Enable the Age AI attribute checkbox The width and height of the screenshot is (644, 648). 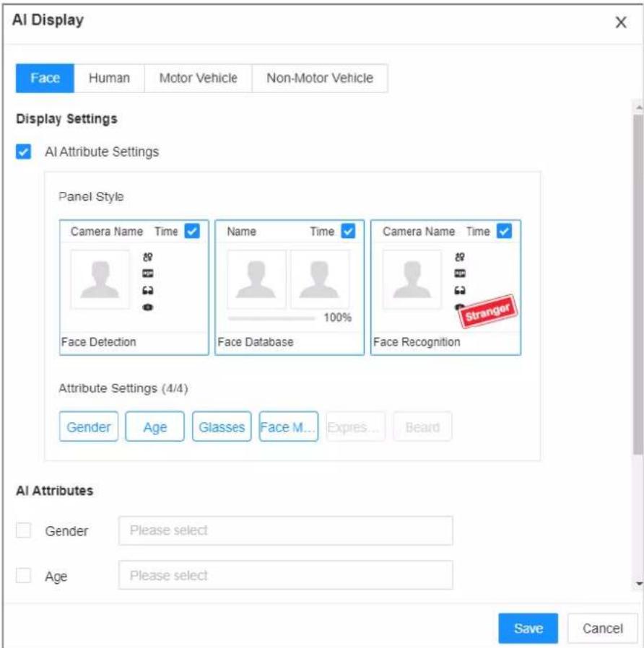pos(23,575)
